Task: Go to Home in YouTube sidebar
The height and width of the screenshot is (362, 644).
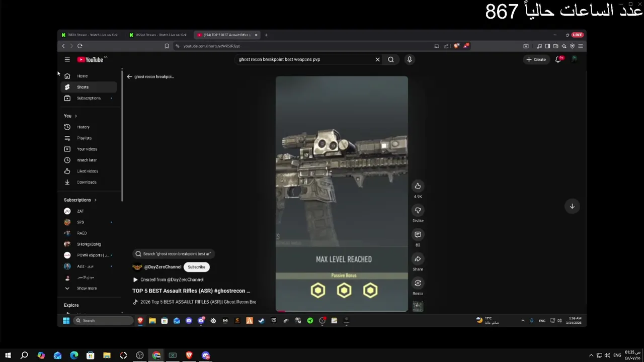Action: (x=89, y=76)
